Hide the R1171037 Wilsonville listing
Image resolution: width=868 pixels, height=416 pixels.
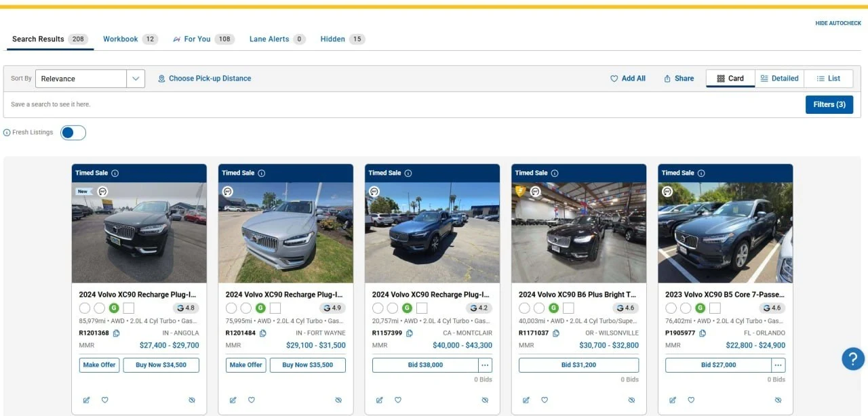coord(631,400)
